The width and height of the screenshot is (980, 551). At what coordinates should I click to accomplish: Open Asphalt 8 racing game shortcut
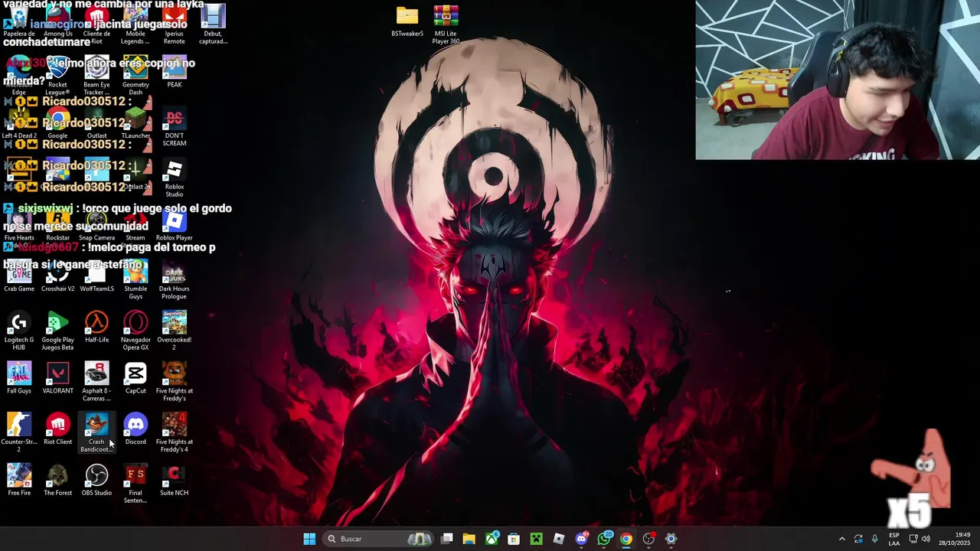pyautogui.click(x=96, y=382)
